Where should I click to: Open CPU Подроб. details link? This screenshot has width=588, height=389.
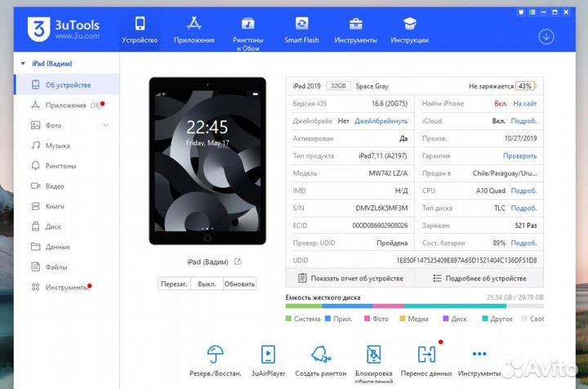click(x=523, y=190)
